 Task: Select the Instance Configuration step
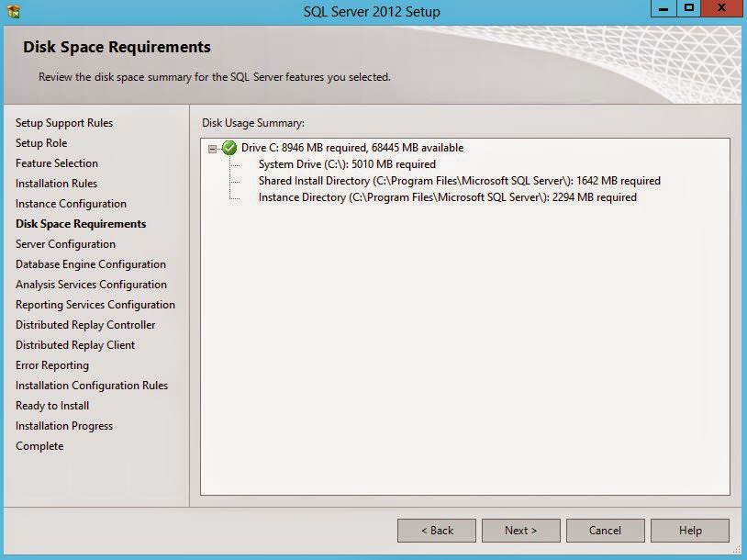pos(71,204)
